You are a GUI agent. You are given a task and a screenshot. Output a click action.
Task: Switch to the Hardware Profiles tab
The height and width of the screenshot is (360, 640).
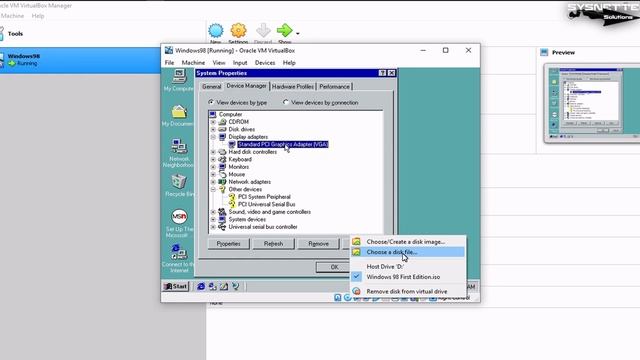[293, 87]
